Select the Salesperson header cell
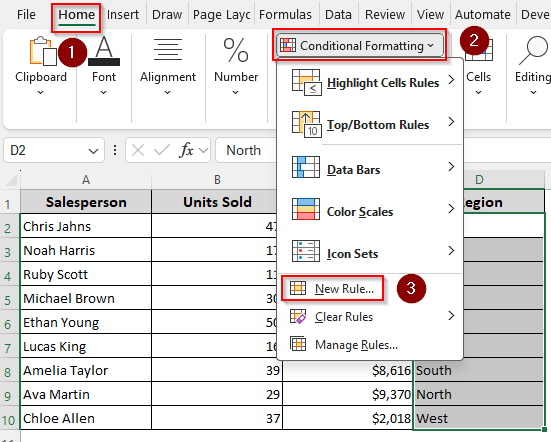Image resolution: width=551 pixels, height=442 pixels. point(86,202)
